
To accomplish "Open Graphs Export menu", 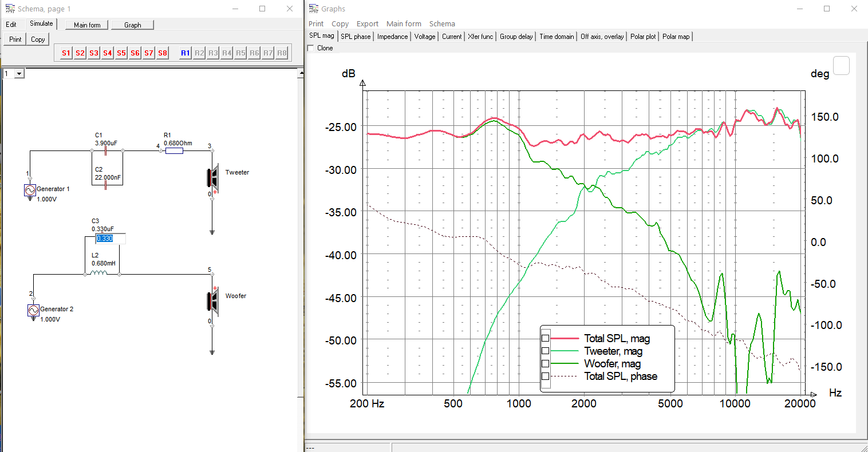I will [x=368, y=24].
